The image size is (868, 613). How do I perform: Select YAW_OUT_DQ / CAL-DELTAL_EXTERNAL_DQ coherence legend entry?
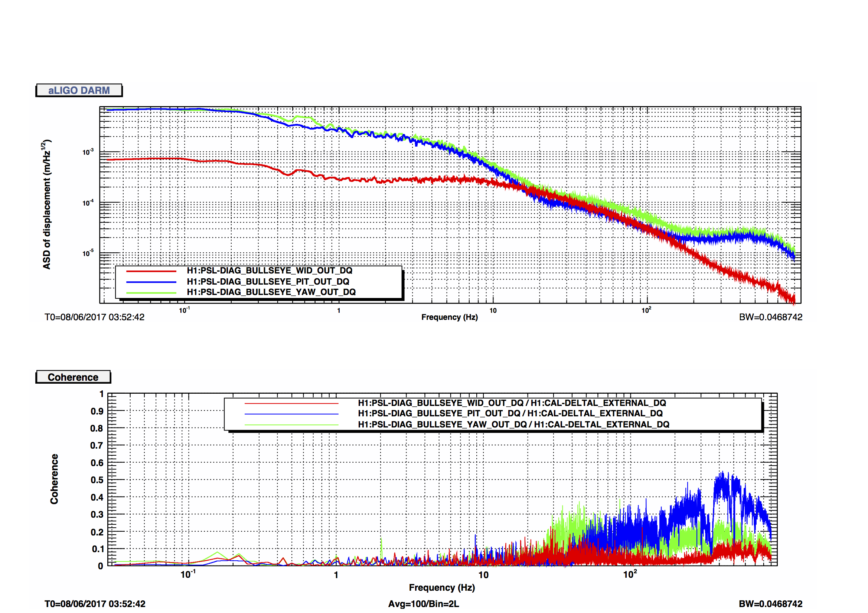pyautogui.click(x=513, y=424)
